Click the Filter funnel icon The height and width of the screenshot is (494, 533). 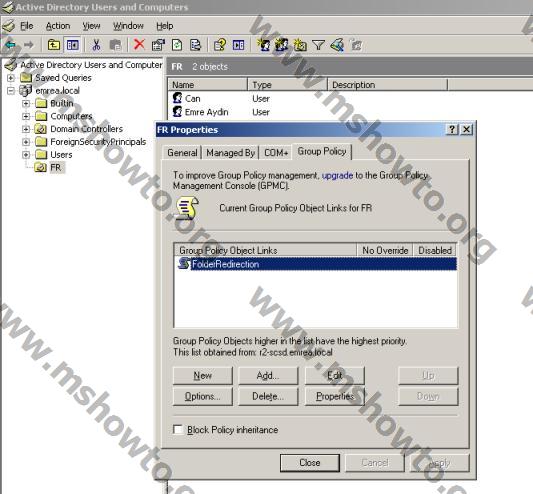pos(319,45)
